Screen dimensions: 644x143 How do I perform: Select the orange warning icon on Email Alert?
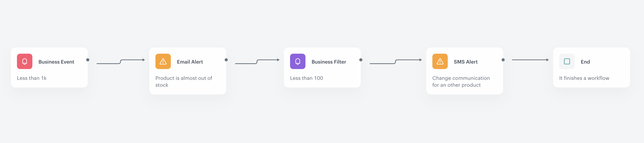[163, 61]
